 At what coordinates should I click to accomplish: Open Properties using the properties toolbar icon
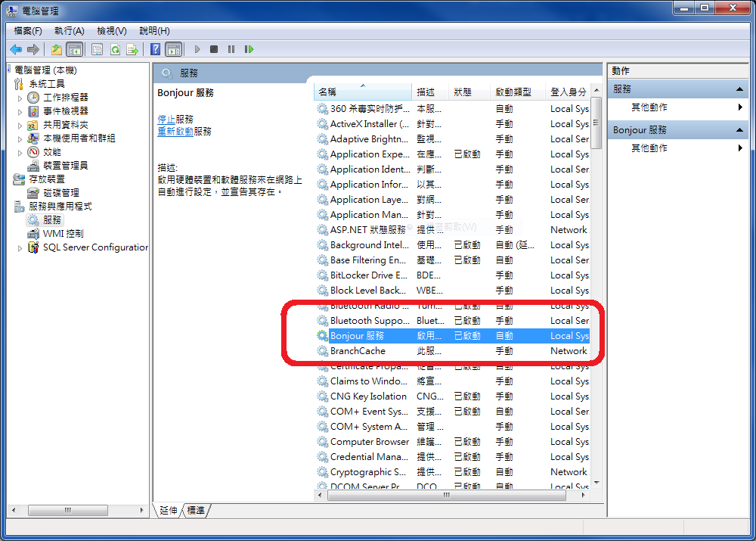(98, 48)
